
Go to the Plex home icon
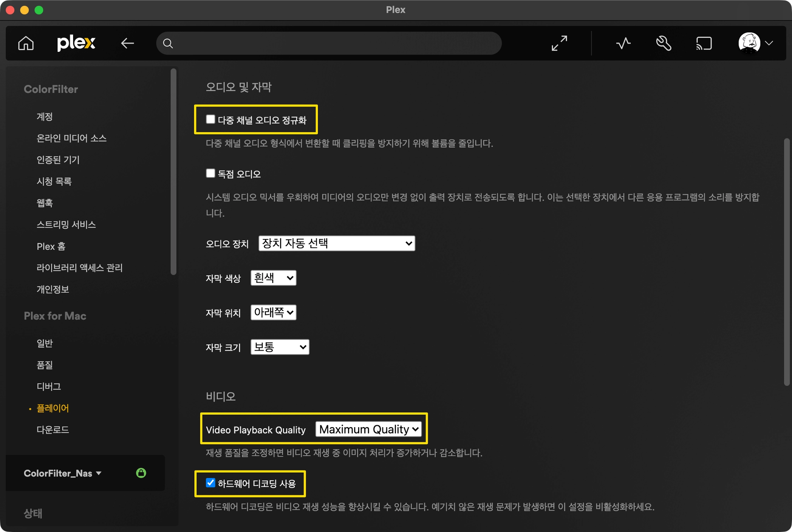point(26,43)
